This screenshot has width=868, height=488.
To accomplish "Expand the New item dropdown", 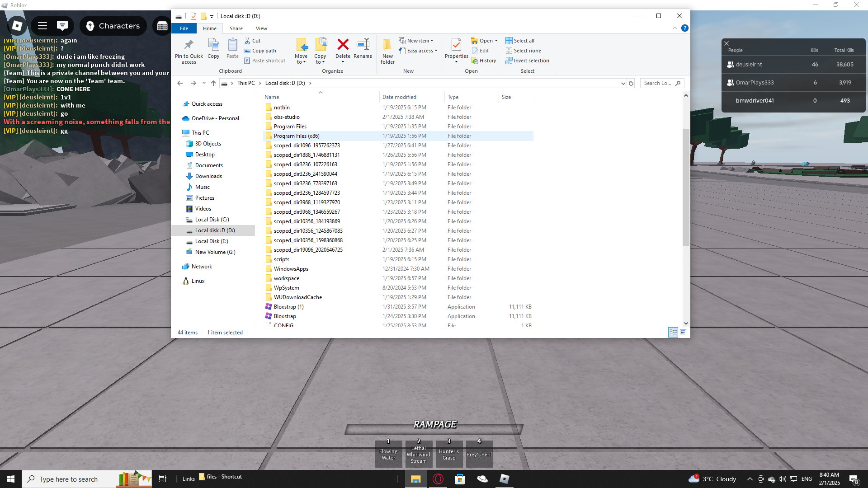I will click(416, 41).
